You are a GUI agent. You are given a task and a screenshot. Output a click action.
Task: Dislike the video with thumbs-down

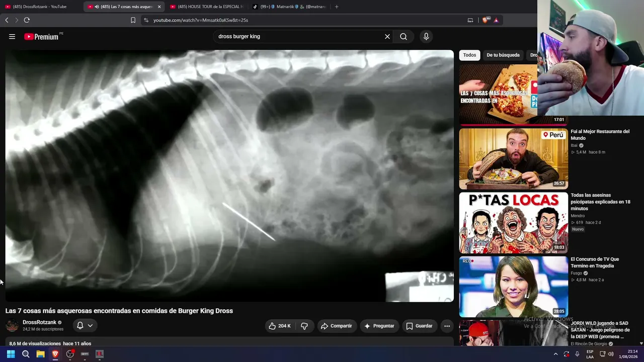304,326
